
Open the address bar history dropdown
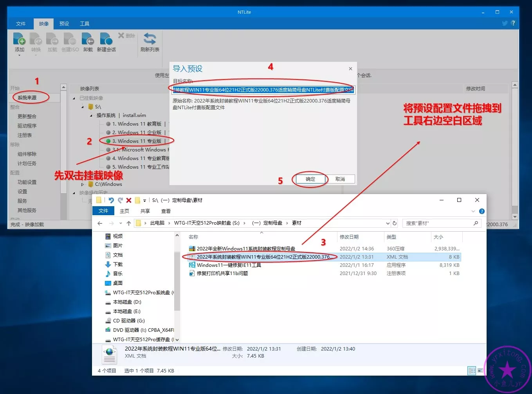(x=388, y=223)
